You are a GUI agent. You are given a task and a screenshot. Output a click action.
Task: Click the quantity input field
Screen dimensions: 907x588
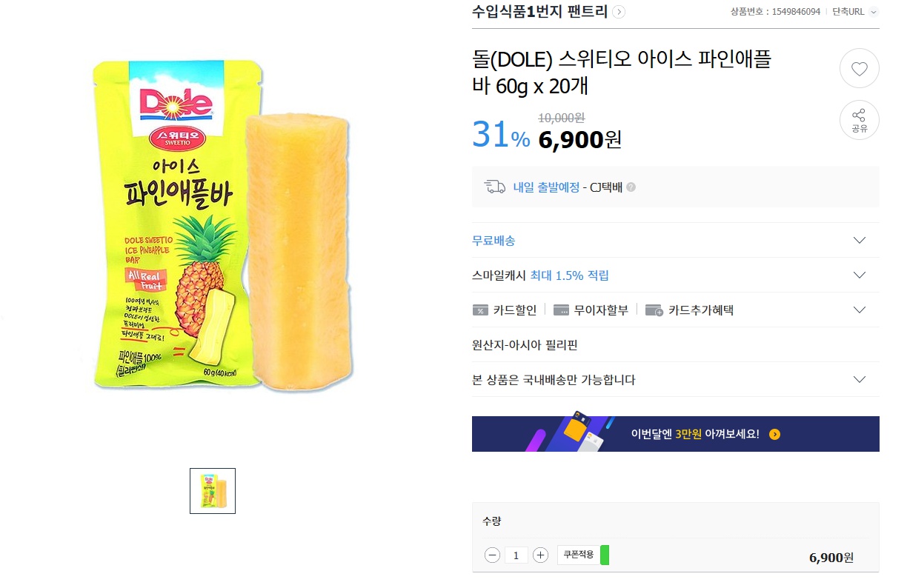click(516, 554)
